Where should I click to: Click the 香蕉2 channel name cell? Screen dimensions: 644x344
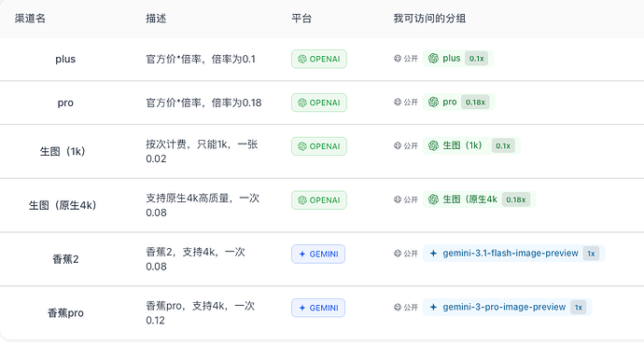65,259
